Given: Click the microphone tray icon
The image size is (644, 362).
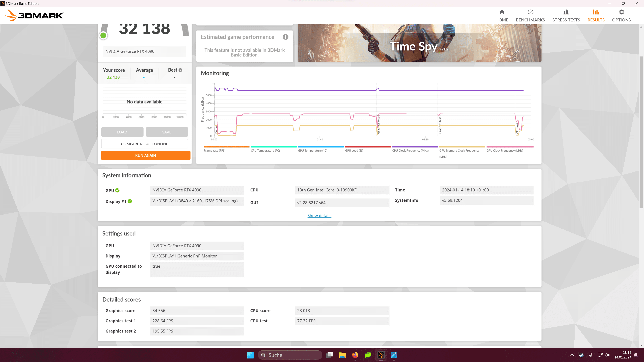Looking at the screenshot, I should 591,355.
